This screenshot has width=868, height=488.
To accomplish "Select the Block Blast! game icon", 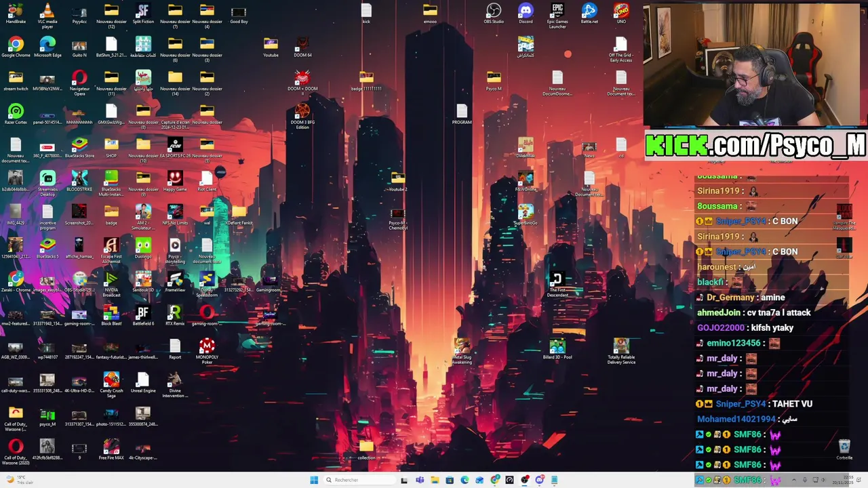I will [x=111, y=315].
